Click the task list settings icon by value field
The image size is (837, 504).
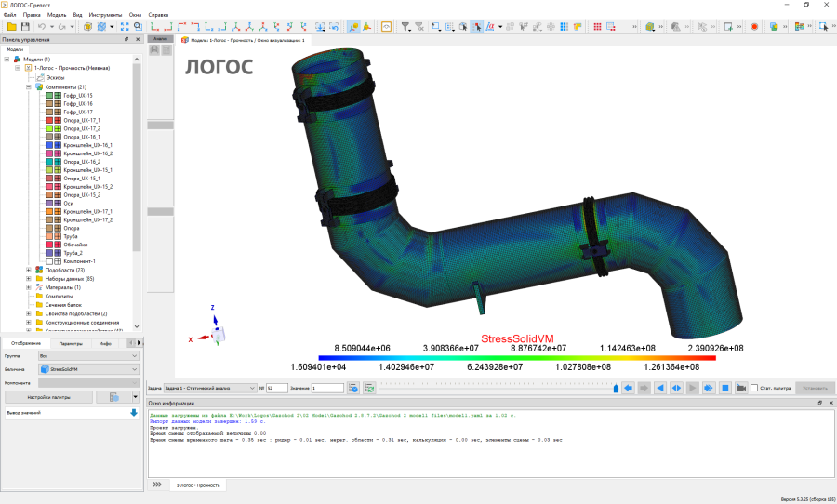[x=353, y=388]
